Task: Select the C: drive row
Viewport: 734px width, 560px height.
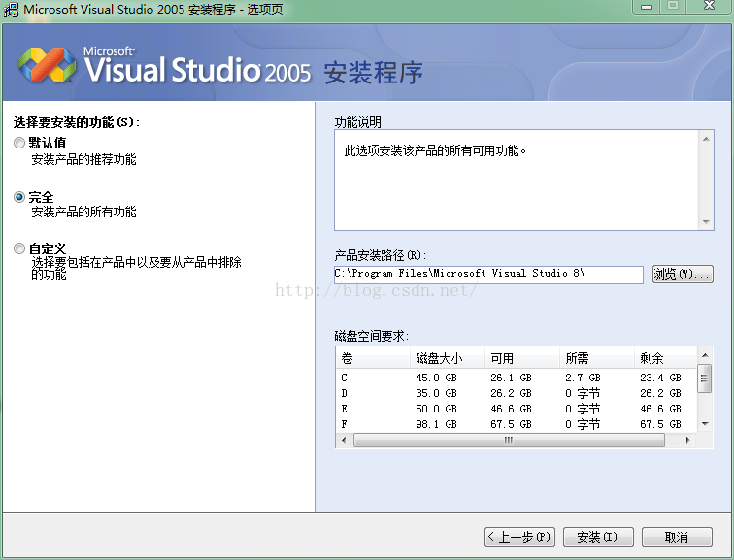Action: coord(517,378)
